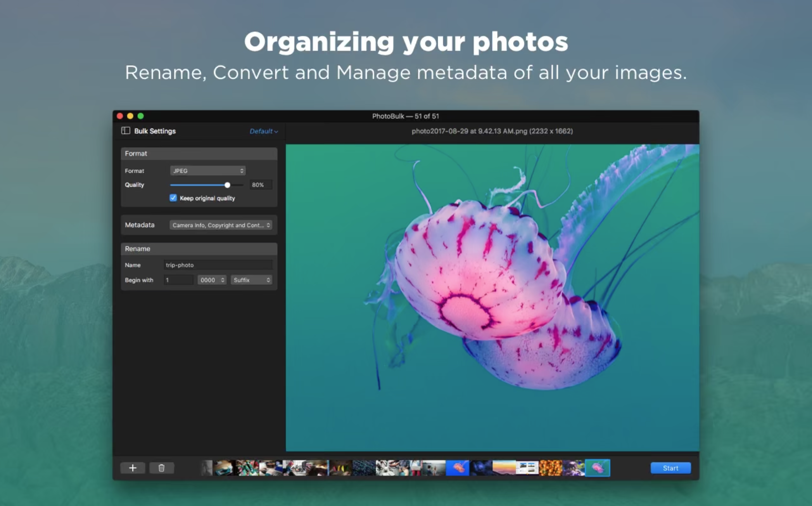Image resolution: width=812 pixels, height=506 pixels.
Task: Click the Name field containing trip-photo
Action: pyautogui.click(x=218, y=265)
